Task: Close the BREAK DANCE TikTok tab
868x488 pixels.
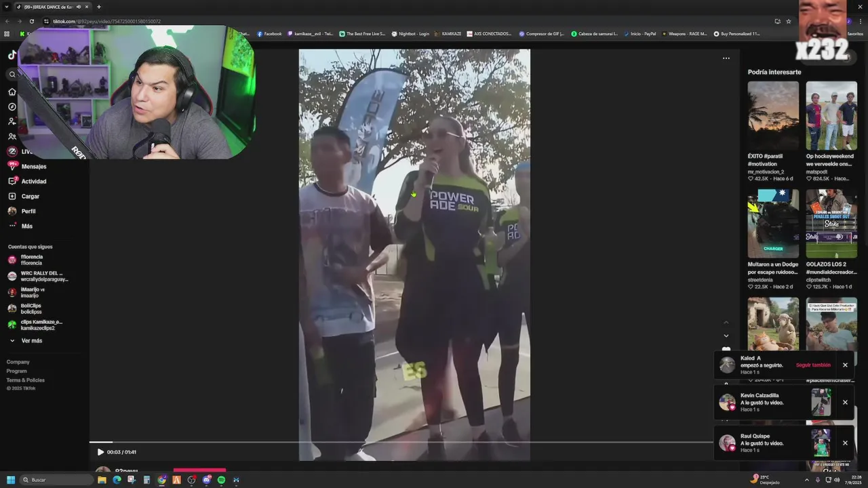Action: click(87, 7)
